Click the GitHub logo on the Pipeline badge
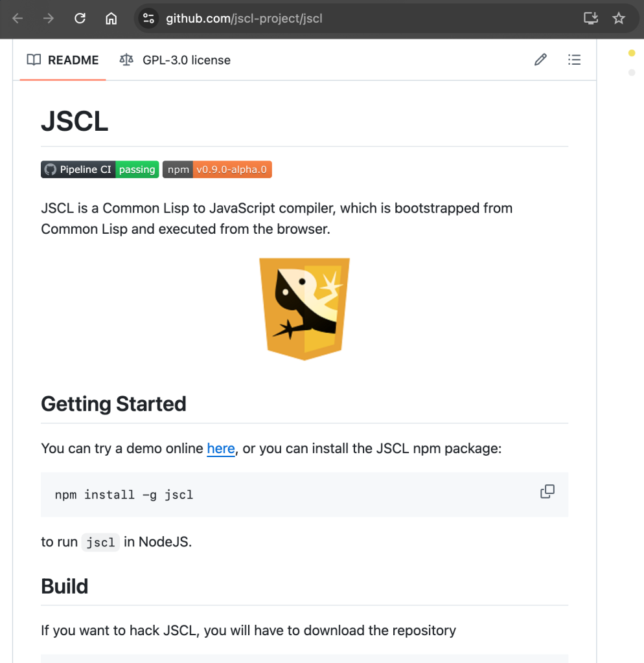This screenshot has height=663, width=644. (x=50, y=169)
